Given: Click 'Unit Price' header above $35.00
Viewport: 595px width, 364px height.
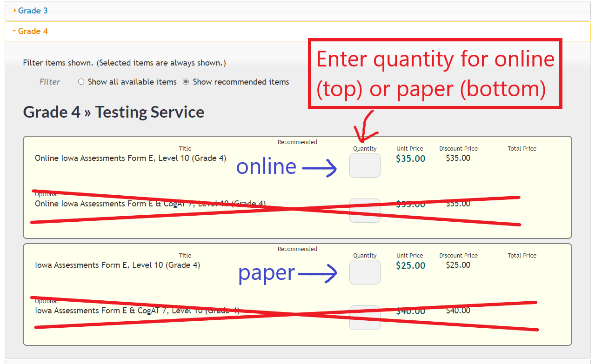Looking at the screenshot, I should pos(410,149).
